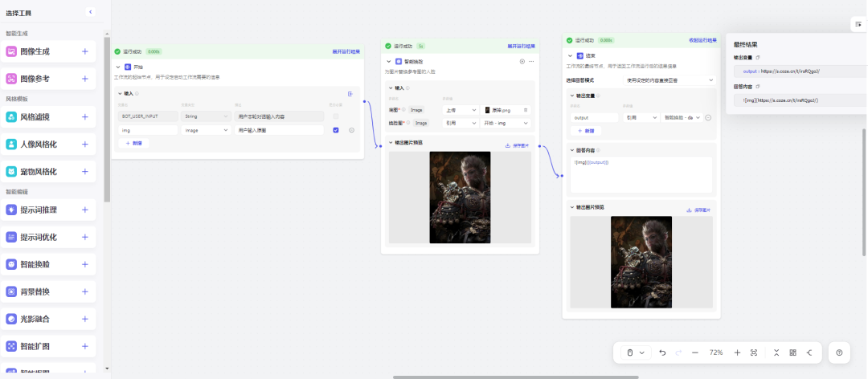This screenshot has height=379, width=868.
Task: Click the import icon in 开始 node 输入 section
Action: pyautogui.click(x=350, y=93)
